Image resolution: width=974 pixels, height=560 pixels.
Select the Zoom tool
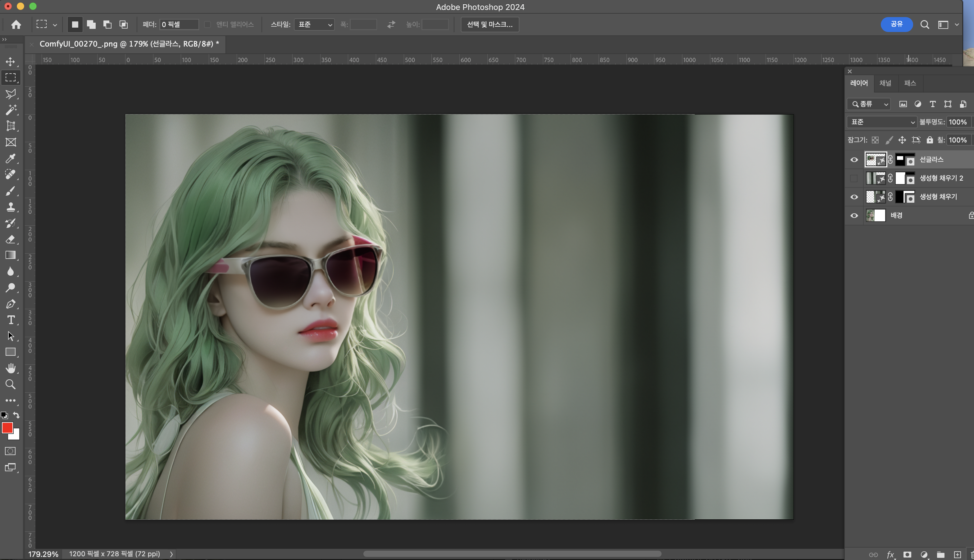(10, 384)
